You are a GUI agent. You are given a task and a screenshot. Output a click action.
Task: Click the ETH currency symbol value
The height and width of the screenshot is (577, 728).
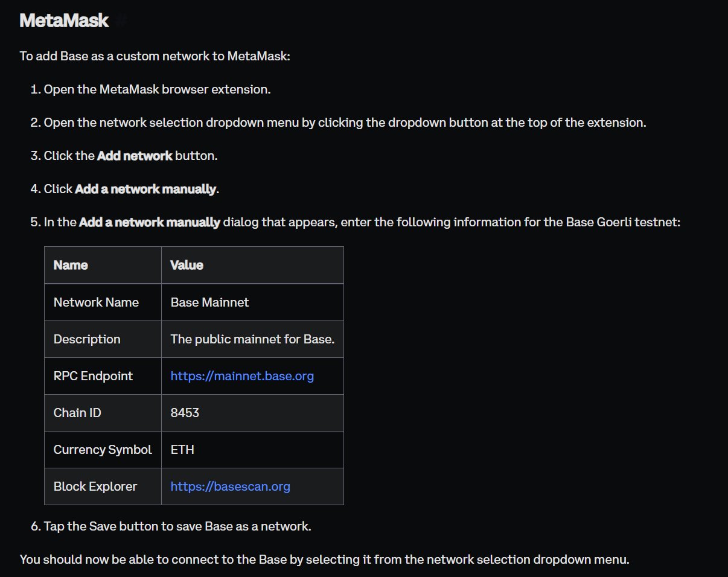coord(182,450)
